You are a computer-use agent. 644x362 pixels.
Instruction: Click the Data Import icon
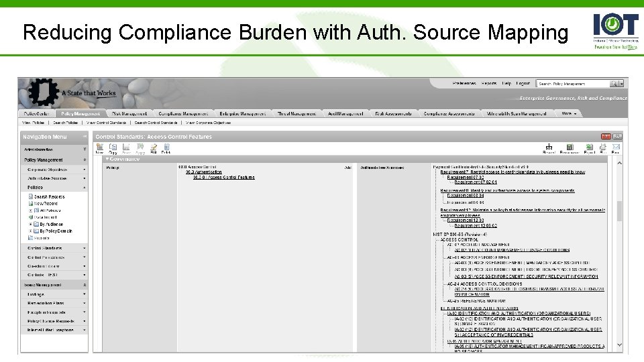pyautogui.click(x=31, y=217)
